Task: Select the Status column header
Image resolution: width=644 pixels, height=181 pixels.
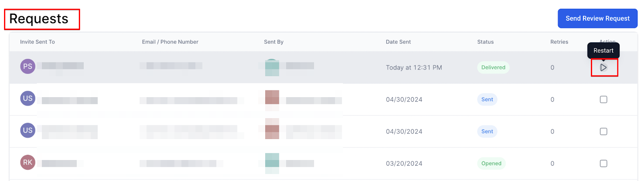Action: pos(485,42)
